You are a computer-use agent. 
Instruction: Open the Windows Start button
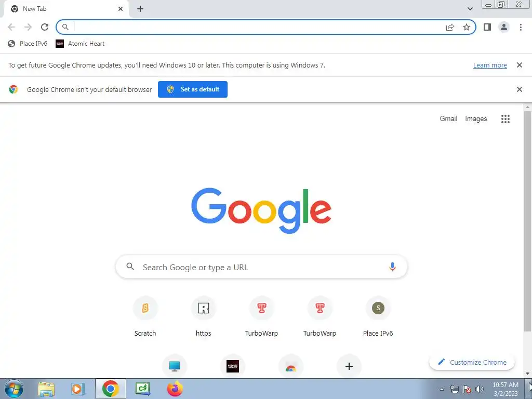pyautogui.click(x=14, y=389)
